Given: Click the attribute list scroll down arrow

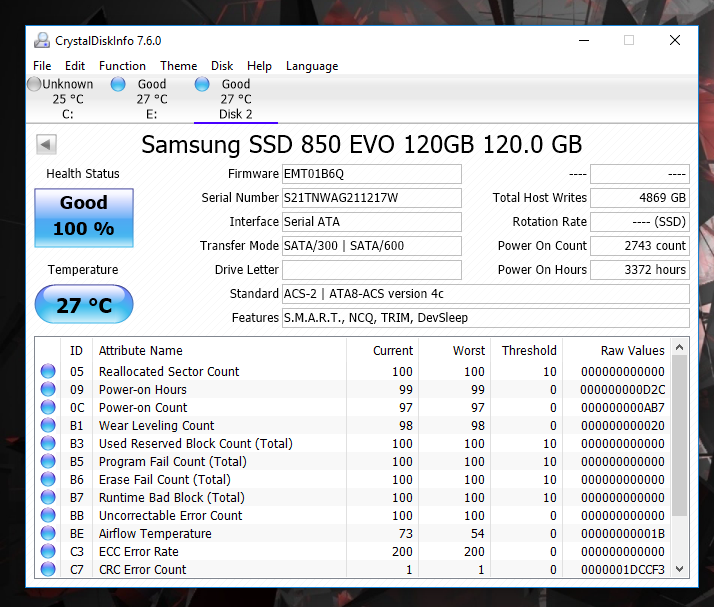Looking at the screenshot, I should point(679,569).
